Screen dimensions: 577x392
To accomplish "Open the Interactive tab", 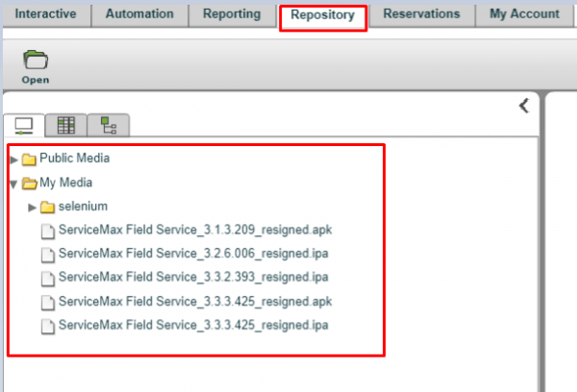I will (x=46, y=14).
